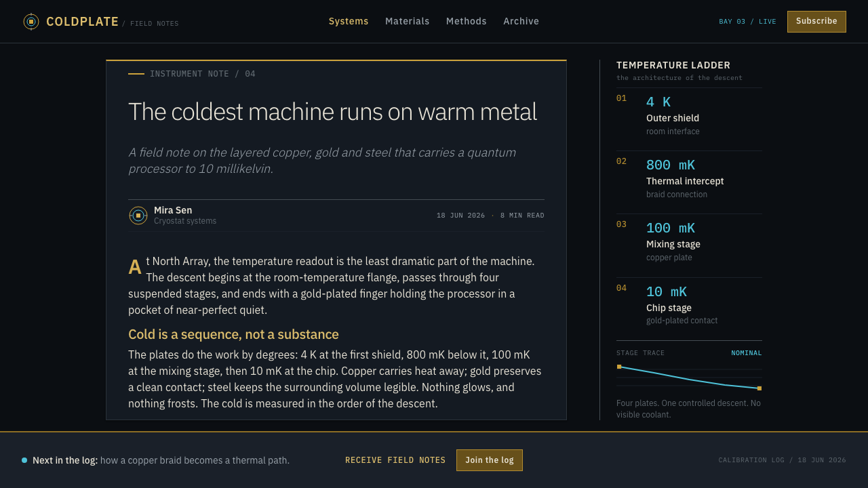The height and width of the screenshot is (488, 868).
Task: Click the blue dot beside 'Next in the log'
Action: tap(24, 460)
